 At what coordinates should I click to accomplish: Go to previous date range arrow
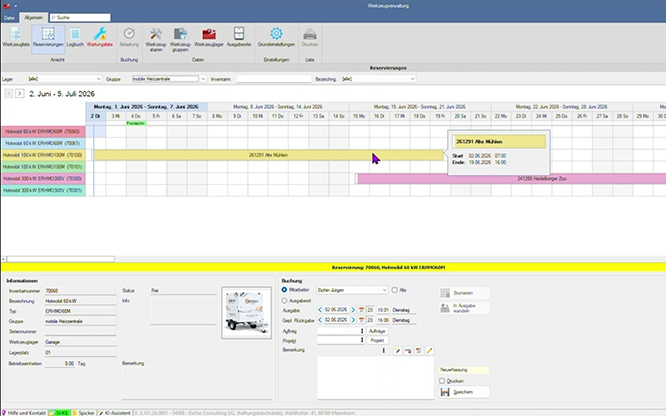(8, 93)
